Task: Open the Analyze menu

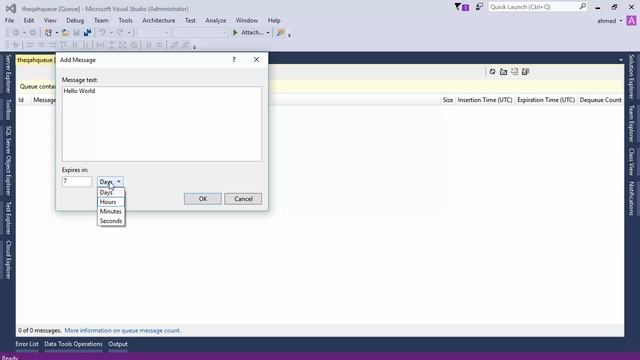Action: click(216, 20)
